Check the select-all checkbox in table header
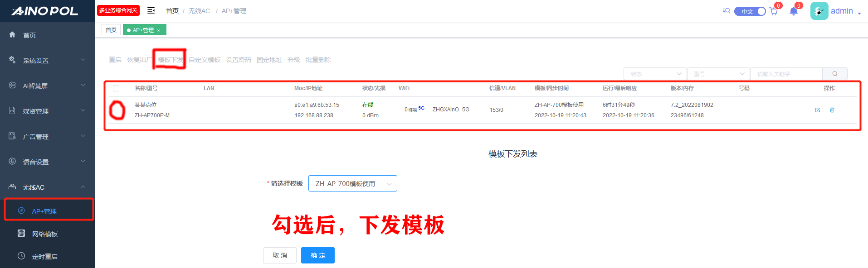 point(116,88)
